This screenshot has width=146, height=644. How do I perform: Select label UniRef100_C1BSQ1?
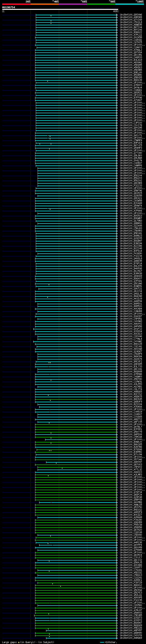click(131, 40)
